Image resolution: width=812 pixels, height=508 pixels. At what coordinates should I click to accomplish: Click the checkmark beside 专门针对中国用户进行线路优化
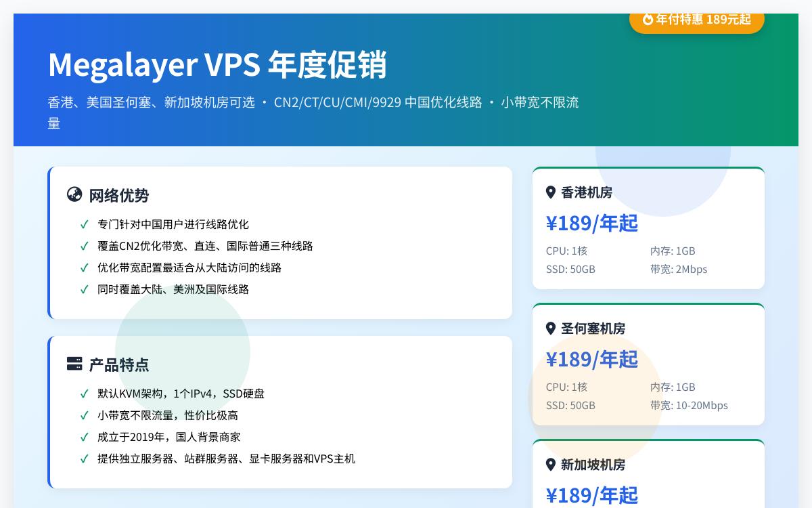(x=84, y=224)
